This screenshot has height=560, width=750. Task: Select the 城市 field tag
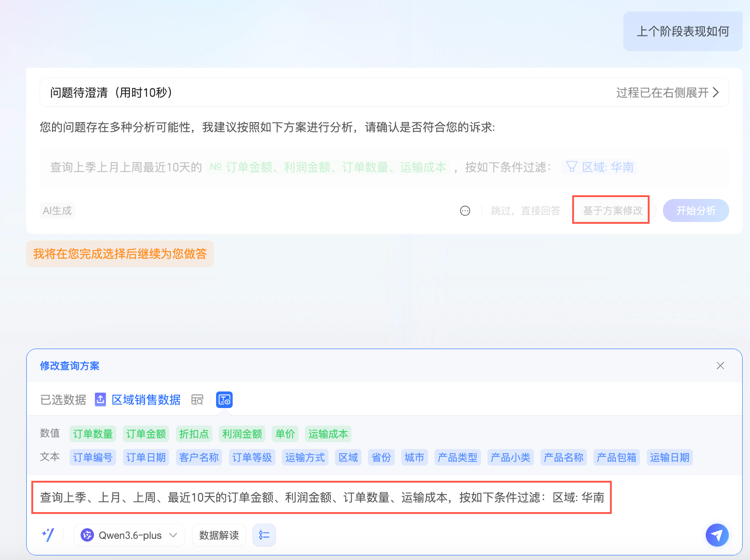(415, 457)
